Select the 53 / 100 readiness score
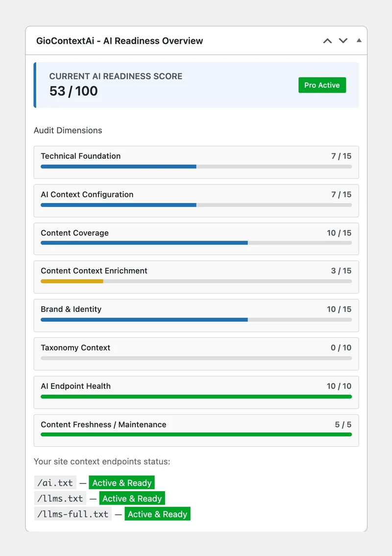Image resolution: width=392 pixels, height=556 pixels. pyautogui.click(x=73, y=91)
